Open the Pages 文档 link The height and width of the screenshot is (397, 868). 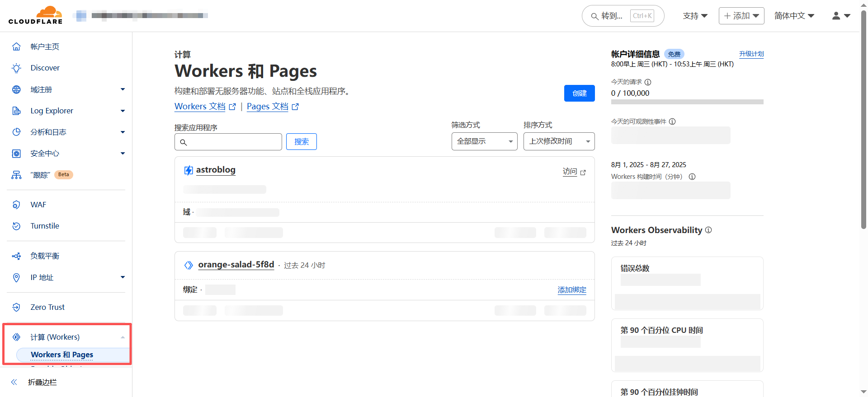[273, 107]
